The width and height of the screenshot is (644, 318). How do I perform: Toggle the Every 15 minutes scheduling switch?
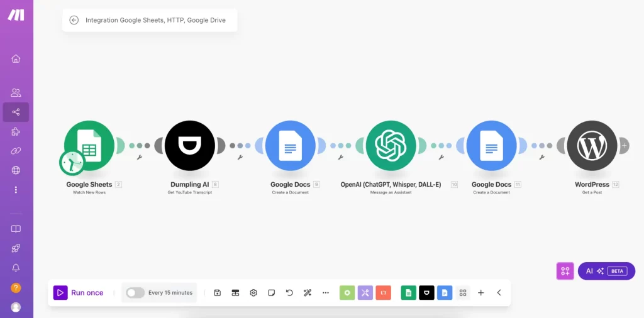[x=135, y=293]
